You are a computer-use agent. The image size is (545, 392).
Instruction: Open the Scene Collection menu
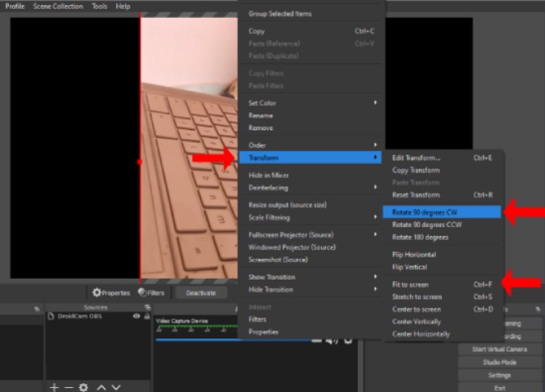pos(58,7)
